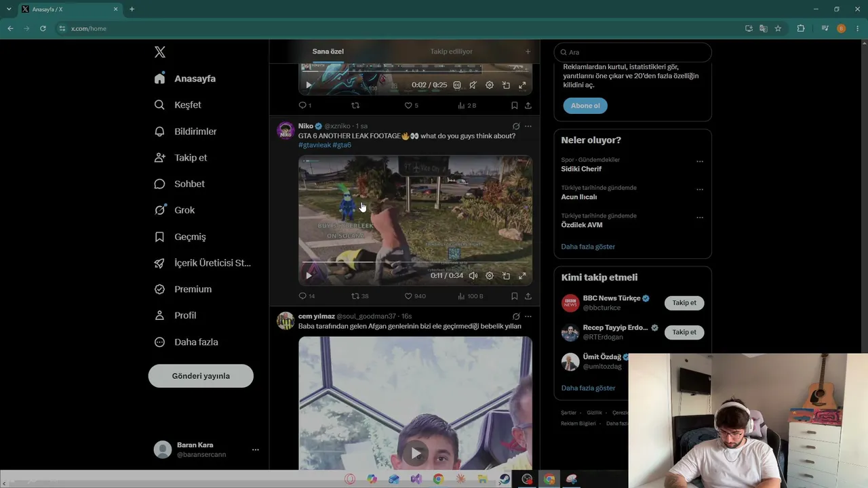Open the X logo home link
Screen dimensions: 868x488
point(160,52)
